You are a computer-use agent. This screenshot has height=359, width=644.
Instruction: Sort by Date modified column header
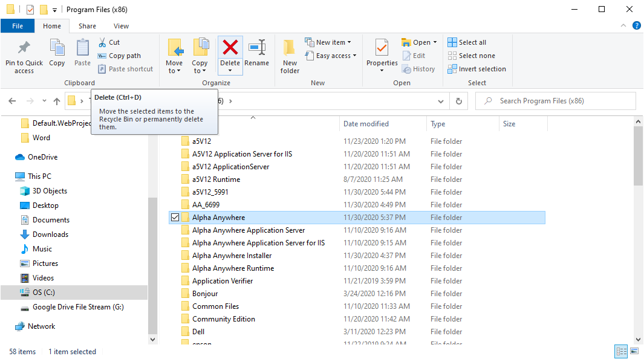(x=383, y=123)
